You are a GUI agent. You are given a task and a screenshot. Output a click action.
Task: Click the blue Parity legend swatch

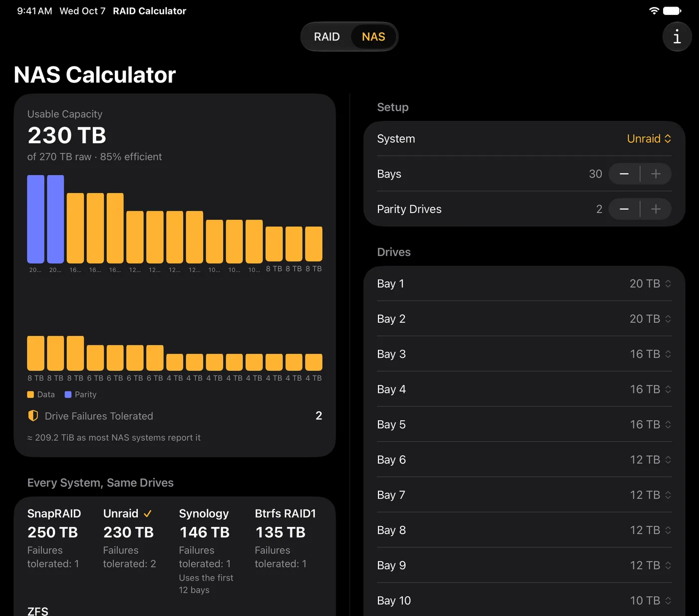coord(68,394)
